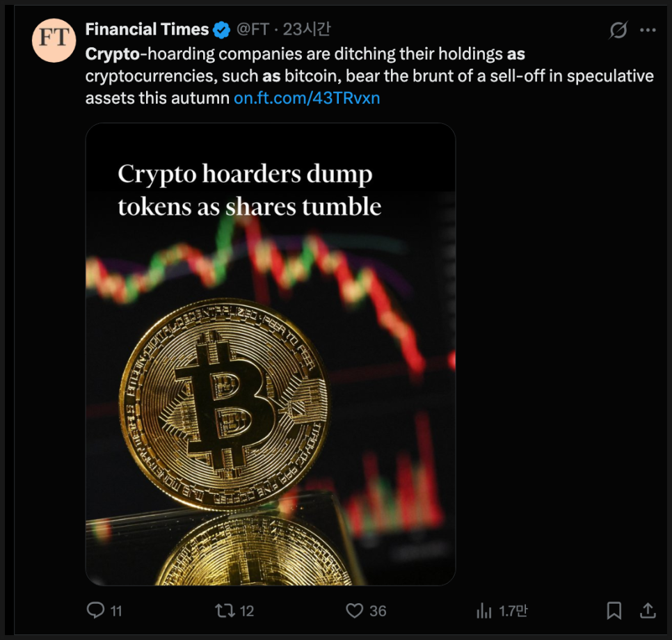Bookmark this Financial Times post
This screenshot has height=640, width=672.
coord(614,610)
